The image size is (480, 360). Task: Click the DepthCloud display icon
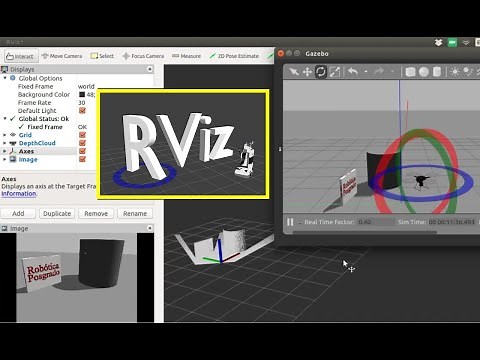pyautogui.click(x=13, y=143)
